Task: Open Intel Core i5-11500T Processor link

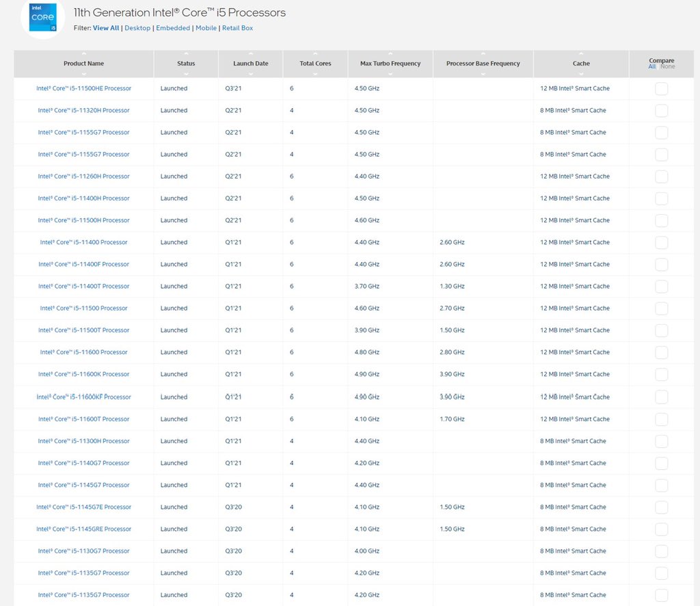Action: pos(83,330)
